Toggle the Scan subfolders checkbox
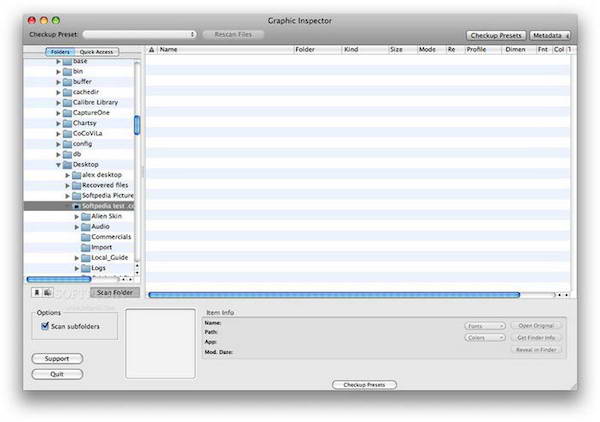Screen dimensions: 600x422 click(x=45, y=326)
